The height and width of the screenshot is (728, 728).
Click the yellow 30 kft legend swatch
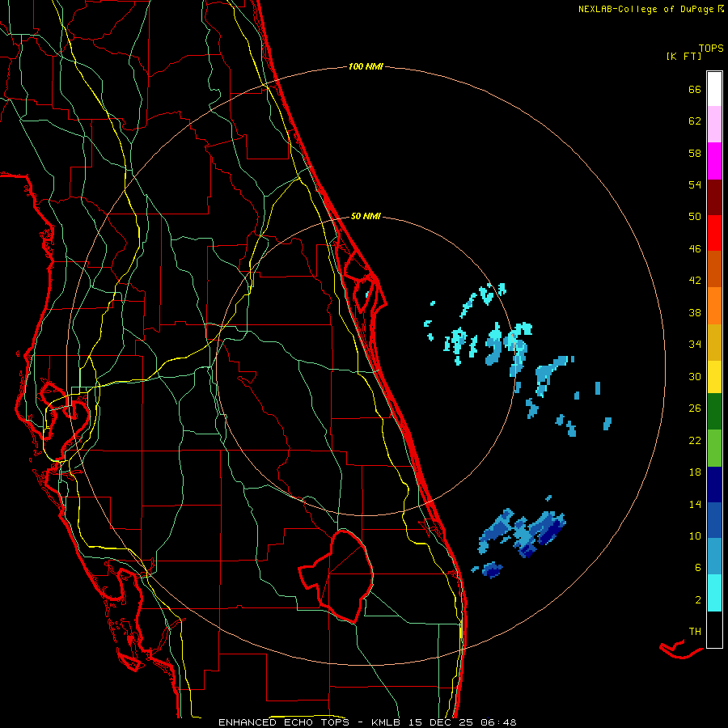click(x=714, y=376)
